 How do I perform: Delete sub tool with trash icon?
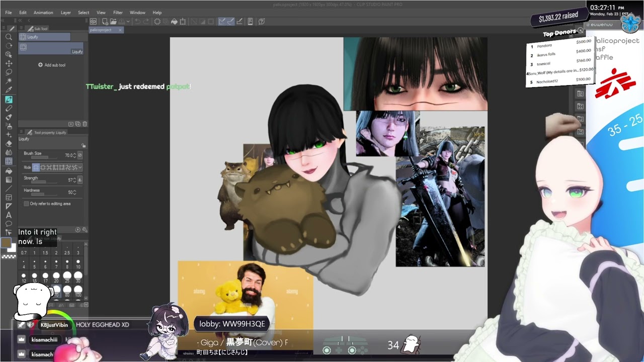point(85,124)
